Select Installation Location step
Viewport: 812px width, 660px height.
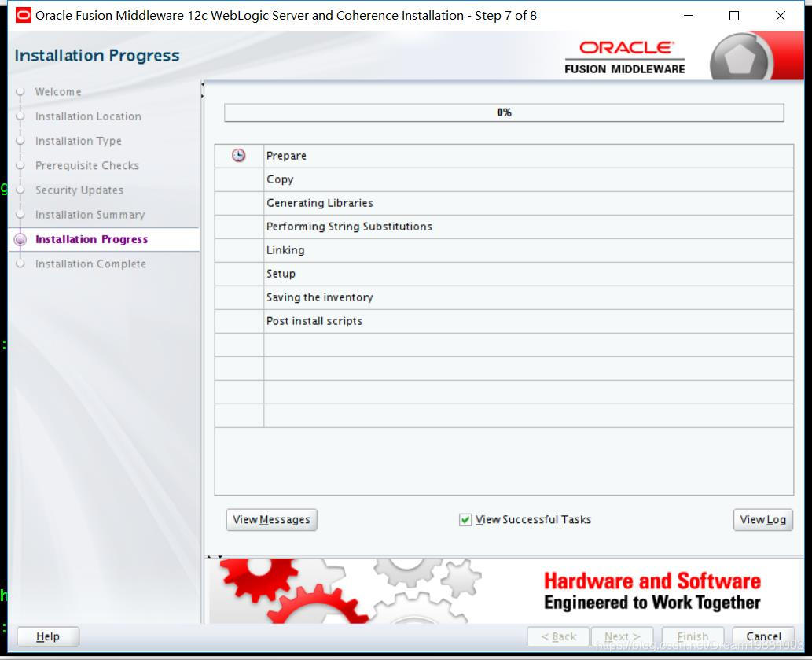[x=88, y=116]
